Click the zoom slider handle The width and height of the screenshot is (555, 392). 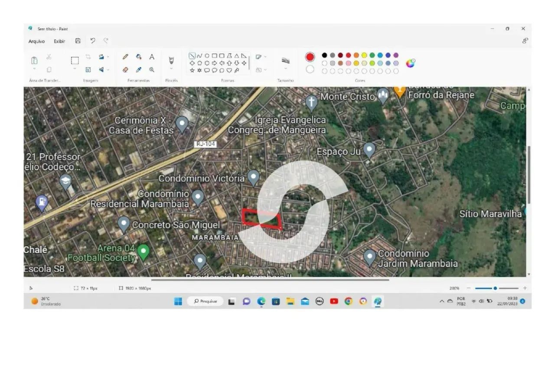point(495,288)
